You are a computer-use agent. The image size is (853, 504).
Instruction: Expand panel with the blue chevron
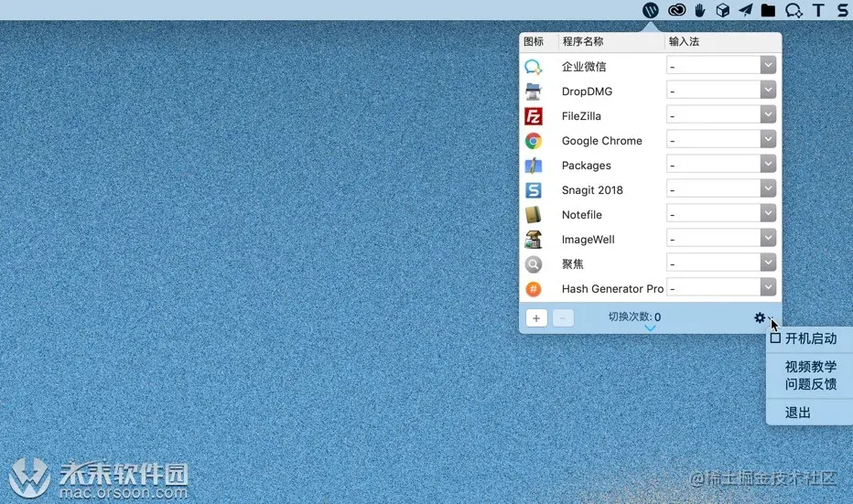650,328
